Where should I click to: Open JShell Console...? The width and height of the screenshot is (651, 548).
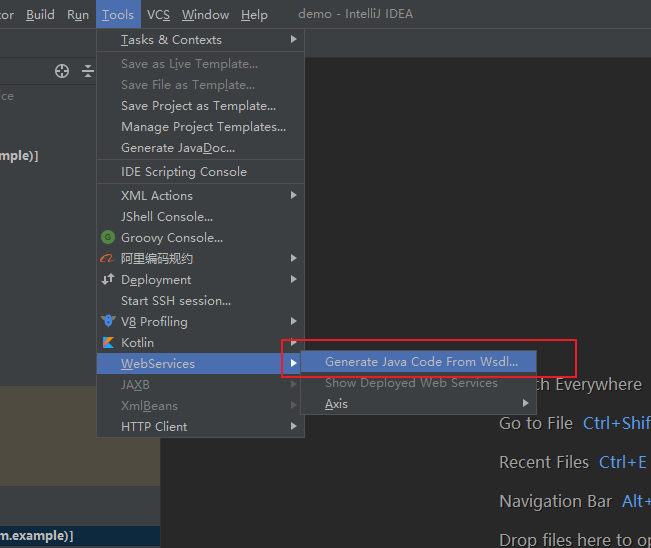click(201, 216)
